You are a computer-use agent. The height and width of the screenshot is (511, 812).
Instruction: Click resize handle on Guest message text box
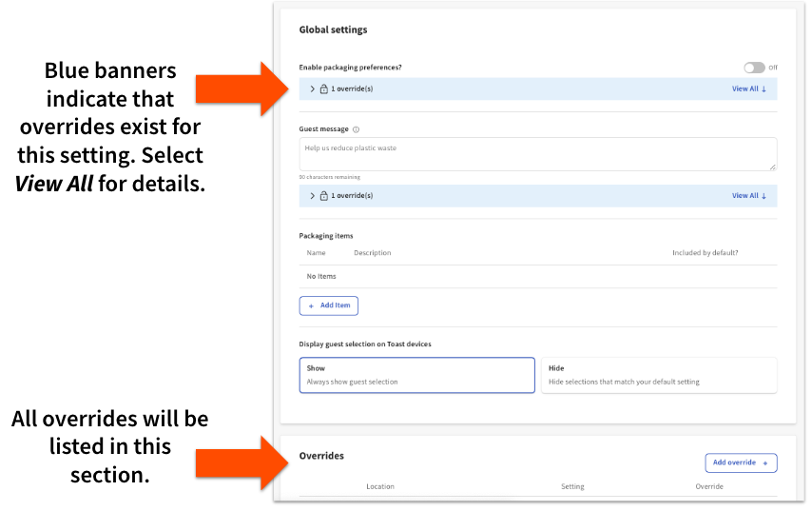(x=772, y=167)
